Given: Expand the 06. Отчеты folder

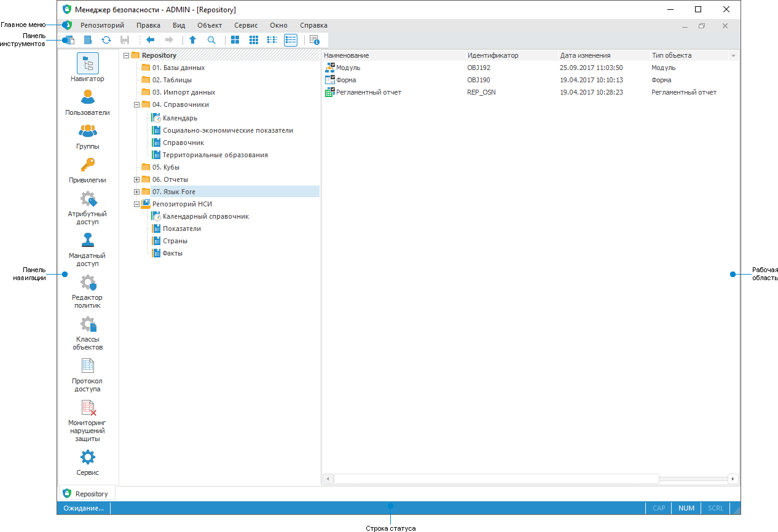Looking at the screenshot, I should (136, 179).
